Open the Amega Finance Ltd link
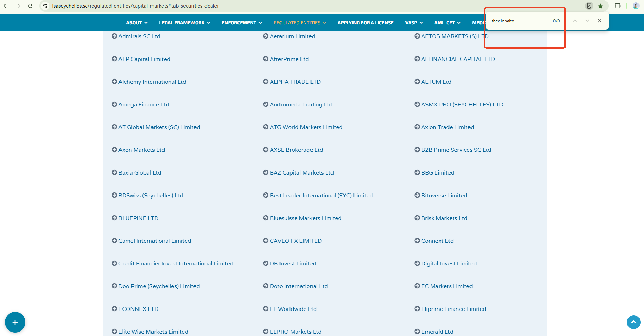The image size is (644, 336). coord(144,104)
